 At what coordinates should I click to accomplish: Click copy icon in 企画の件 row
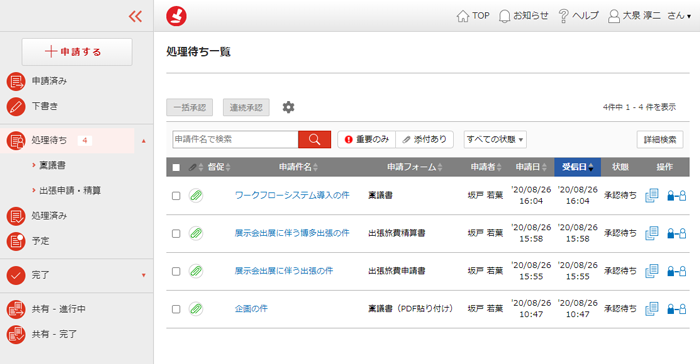point(652,309)
